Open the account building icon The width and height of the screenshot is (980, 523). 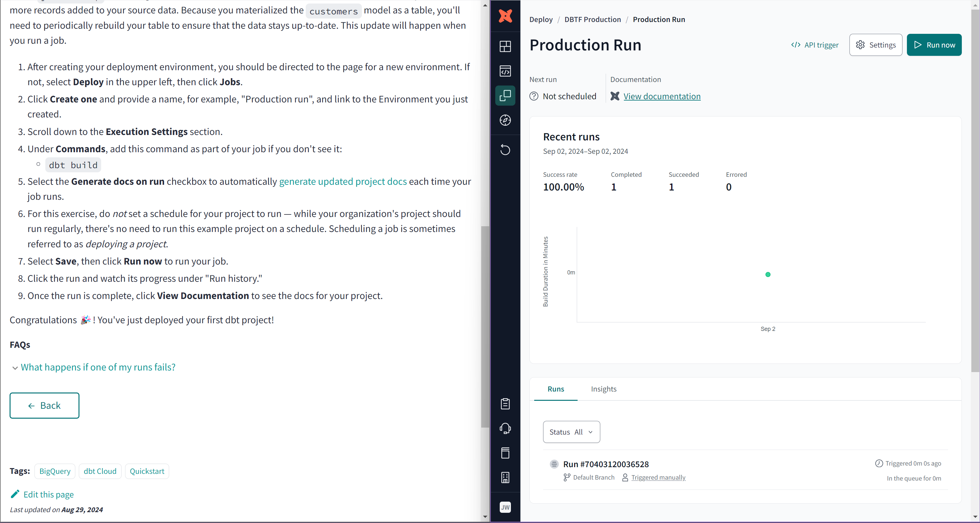point(505,477)
